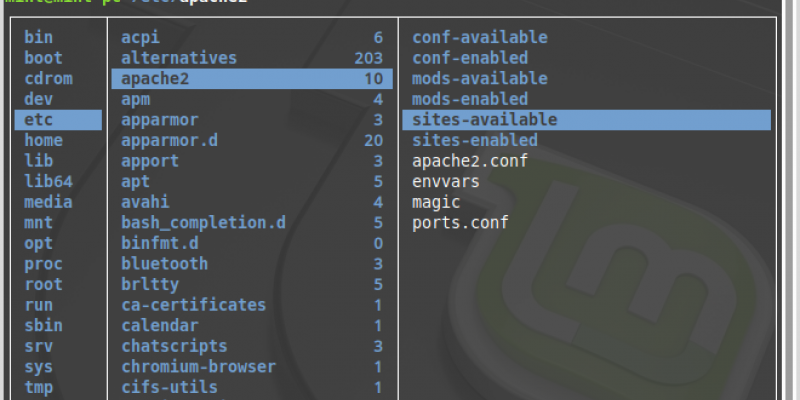Select the magic file

pyautogui.click(x=436, y=202)
